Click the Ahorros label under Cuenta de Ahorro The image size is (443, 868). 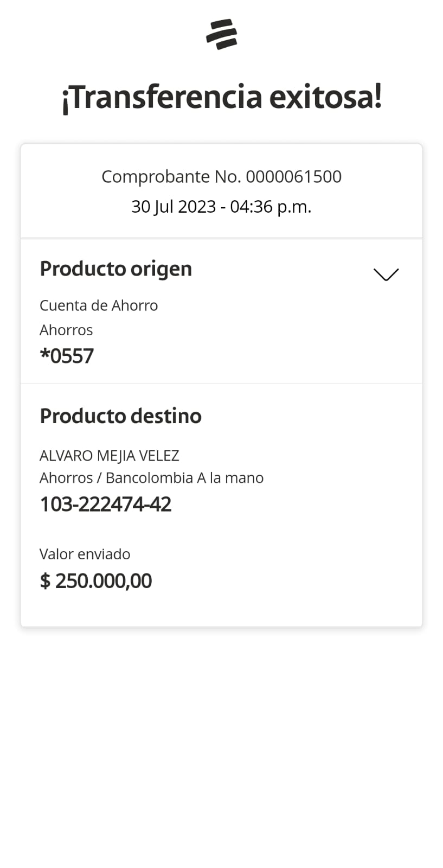click(66, 330)
